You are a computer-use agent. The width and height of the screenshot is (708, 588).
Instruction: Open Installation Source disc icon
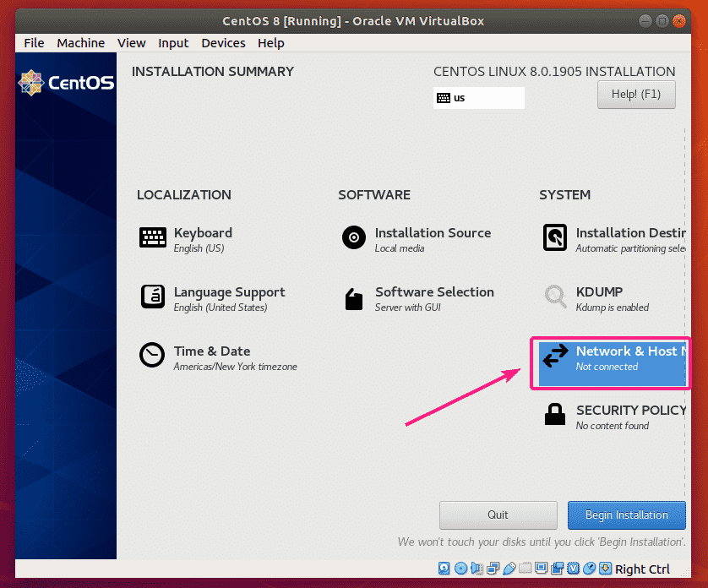[x=353, y=237]
